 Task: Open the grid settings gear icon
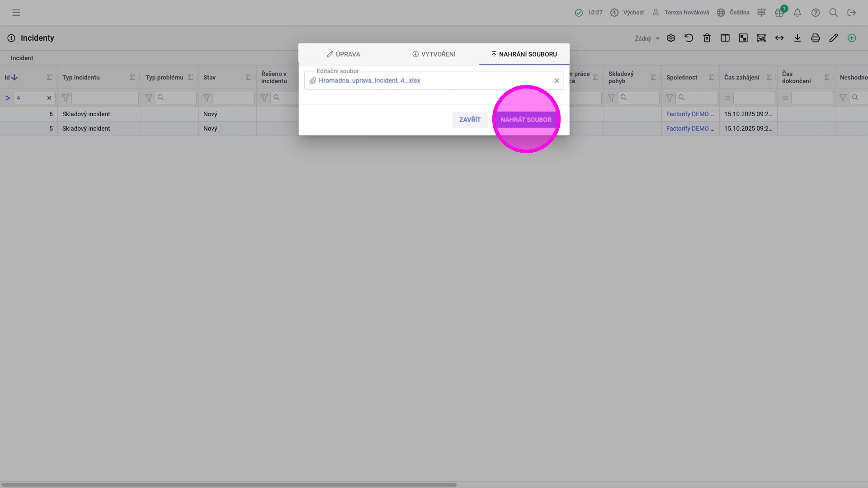click(x=671, y=38)
